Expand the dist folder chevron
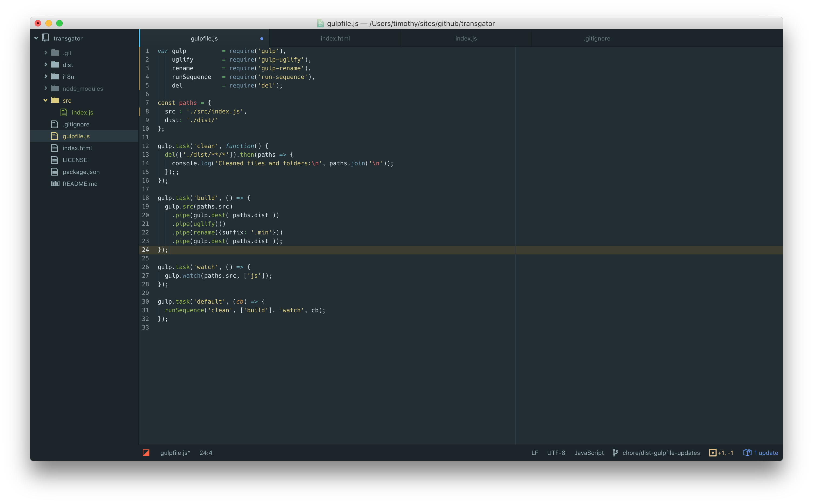Viewport: 813px width, 504px height. tap(46, 65)
